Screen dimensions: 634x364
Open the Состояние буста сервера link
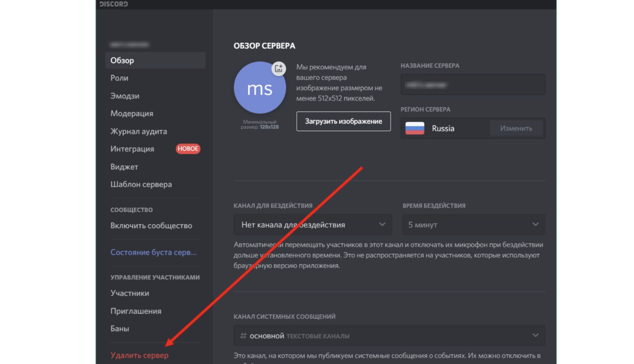click(x=154, y=252)
